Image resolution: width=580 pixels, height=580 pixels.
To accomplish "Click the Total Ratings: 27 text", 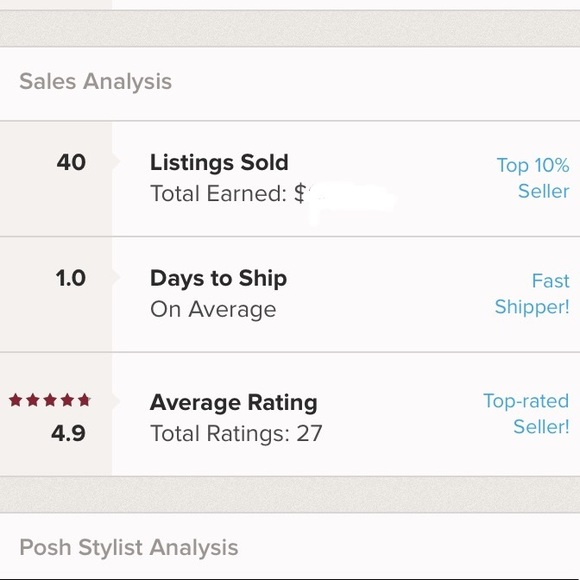I will pos(236,434).
